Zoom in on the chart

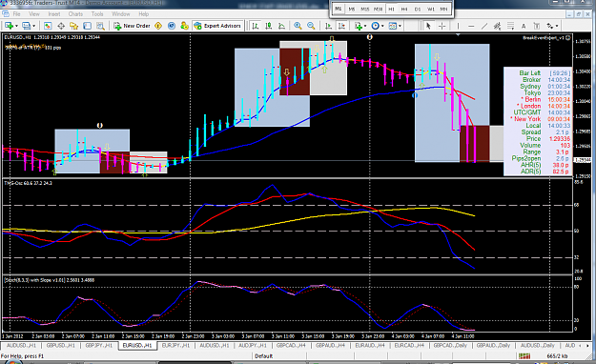(x=298, y=26)
